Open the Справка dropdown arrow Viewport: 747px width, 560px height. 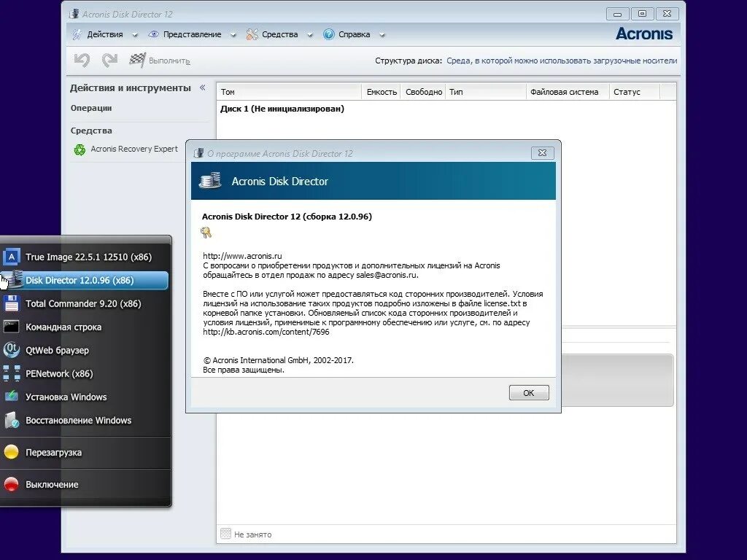tap(382, 35)
